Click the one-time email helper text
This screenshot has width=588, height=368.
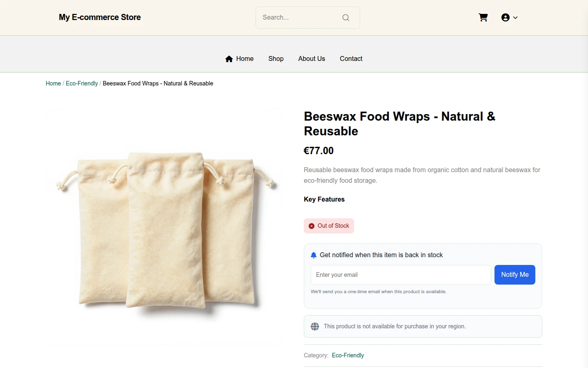point(379,292)
